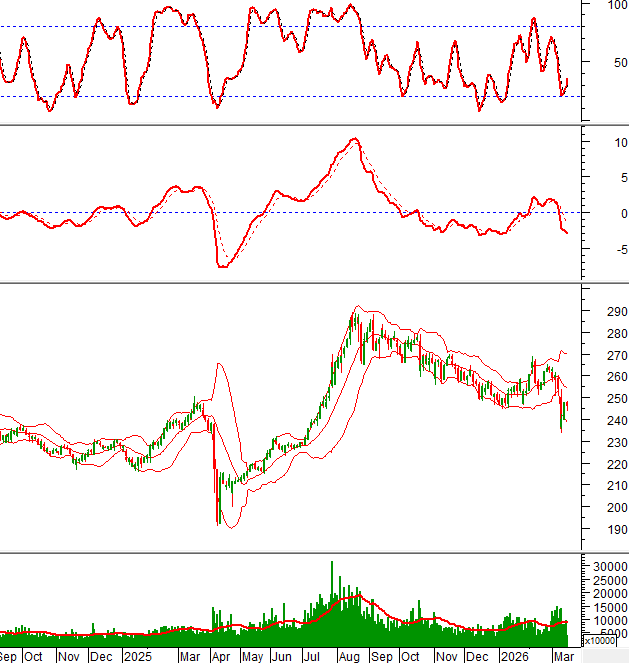The width and height of the screenshot is (629, 663).
Task: Click the May month label on time axis
Action: (252, 656)
